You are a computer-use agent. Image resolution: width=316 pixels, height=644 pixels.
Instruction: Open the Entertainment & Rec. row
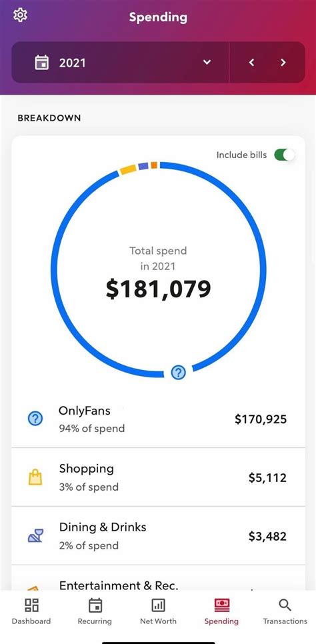[x=158, y=578]
